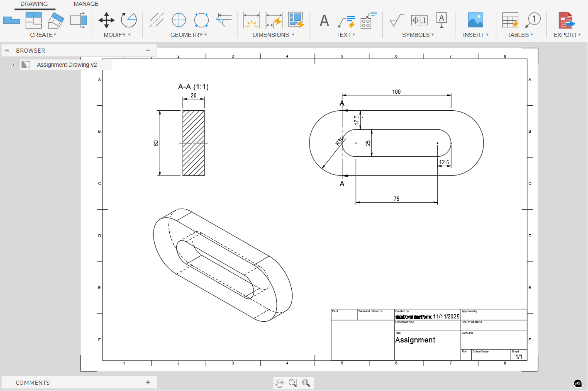Select the 60 height dimension

(156, 143)
